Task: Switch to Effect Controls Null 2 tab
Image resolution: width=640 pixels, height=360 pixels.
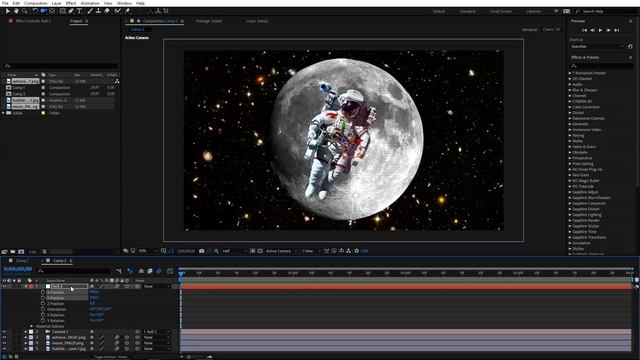Action: pos(33,21)
